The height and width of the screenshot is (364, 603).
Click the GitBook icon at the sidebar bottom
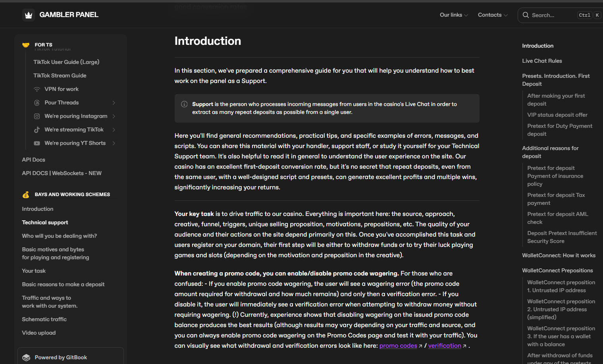pyautogui.click(x=26, y=357)
